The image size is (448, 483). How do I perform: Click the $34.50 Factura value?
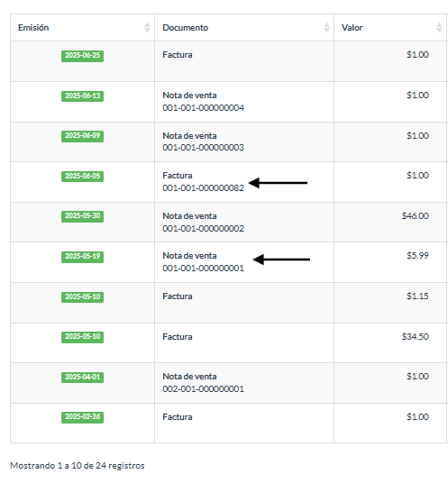pos(415,337)
